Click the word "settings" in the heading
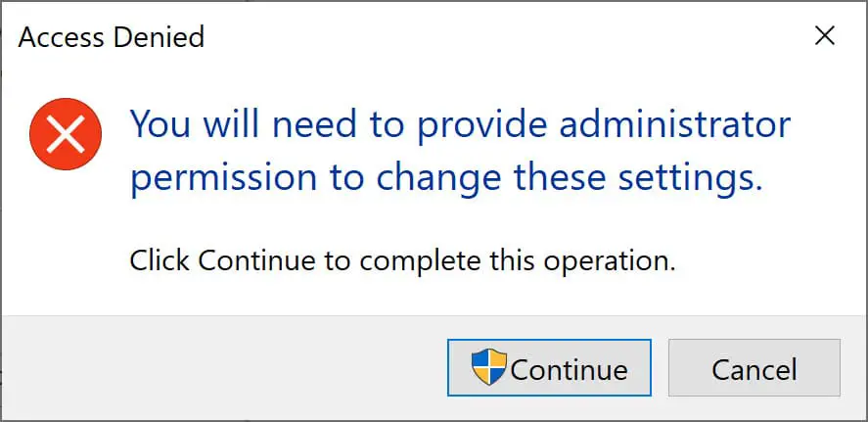 click(692, 178)
